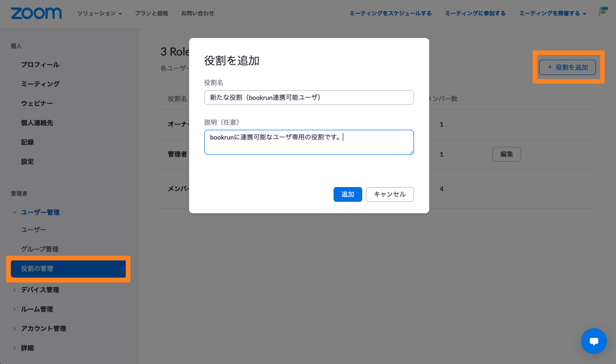
Task: Open 設定 in sidebar
Action: tap(27, 162)
